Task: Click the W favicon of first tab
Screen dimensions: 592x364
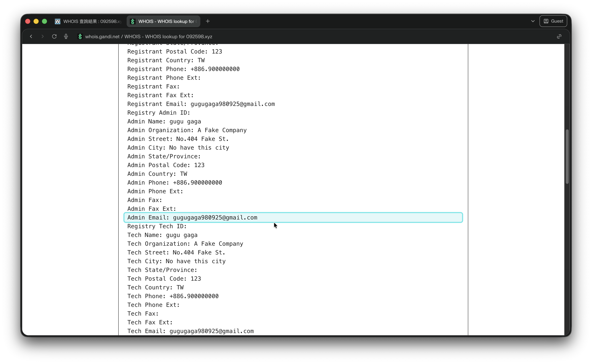Action: [x=57, y=21]
